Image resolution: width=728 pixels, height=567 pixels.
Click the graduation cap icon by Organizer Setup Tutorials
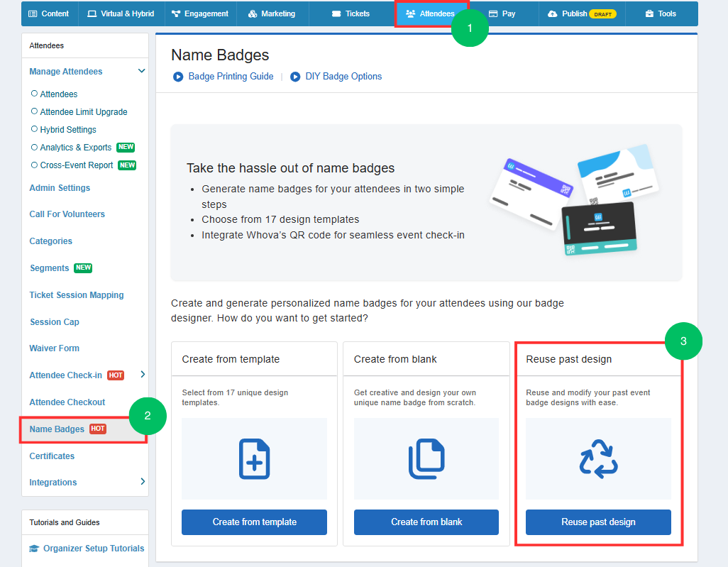point(34,549)
